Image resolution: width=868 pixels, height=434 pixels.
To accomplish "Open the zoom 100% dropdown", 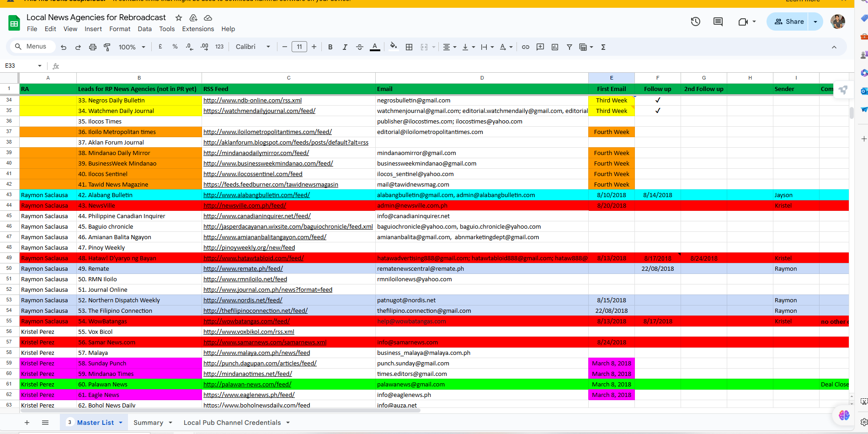I will click(132, 47).
